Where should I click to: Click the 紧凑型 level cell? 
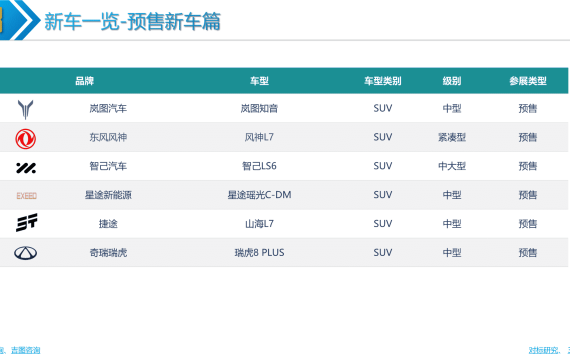tap(452, 137)
